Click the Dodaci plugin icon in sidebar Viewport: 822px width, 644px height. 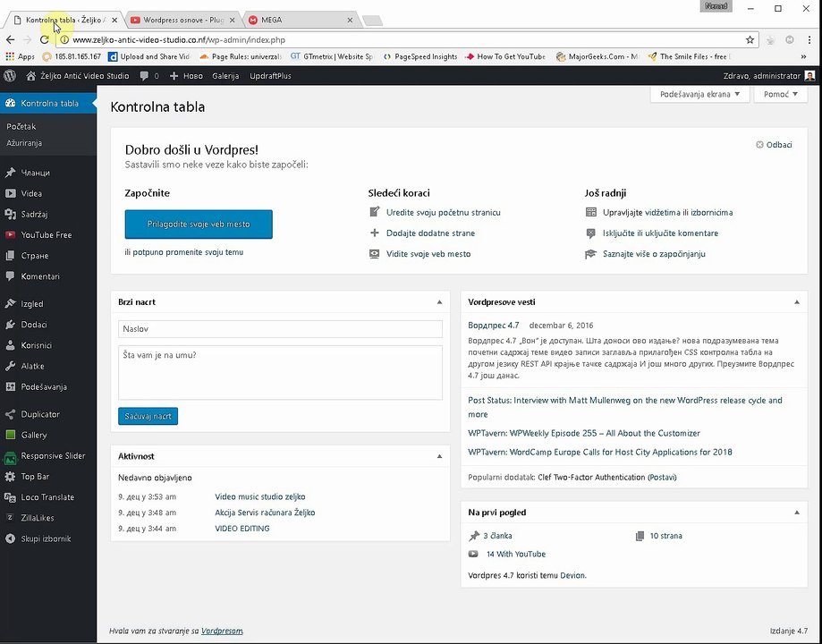coord(10,325)
